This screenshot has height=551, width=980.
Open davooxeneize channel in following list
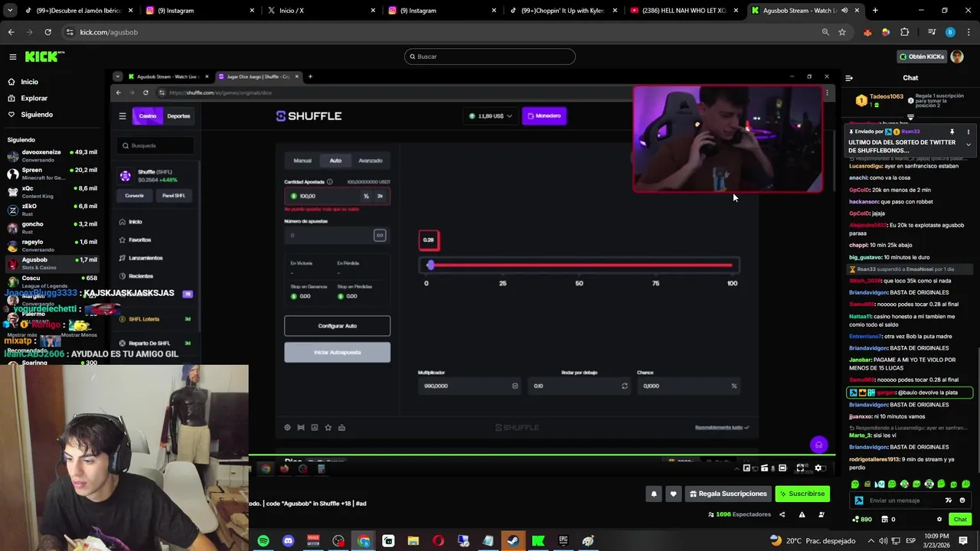(x=52, y=156)
